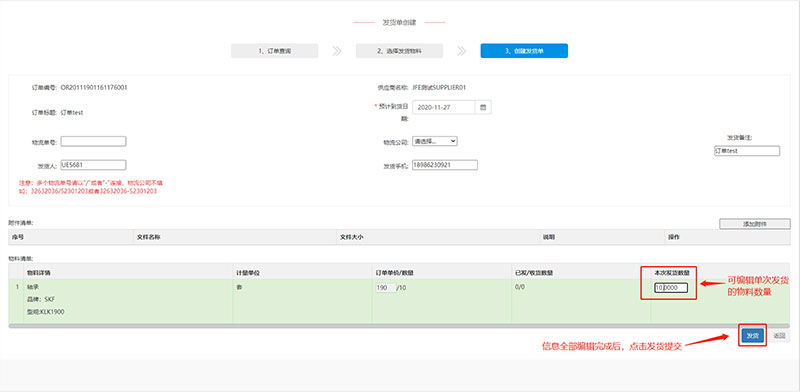The height and width of the screenshot is (392, 800).
Task: Select step 3 创建发货单
Action: click(524, 51)
